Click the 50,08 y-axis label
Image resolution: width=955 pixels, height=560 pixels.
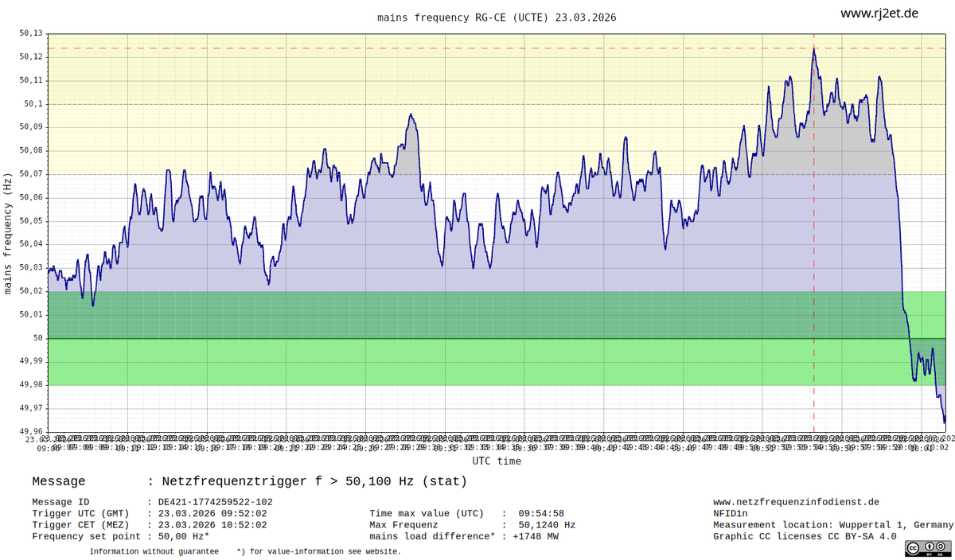31,150
